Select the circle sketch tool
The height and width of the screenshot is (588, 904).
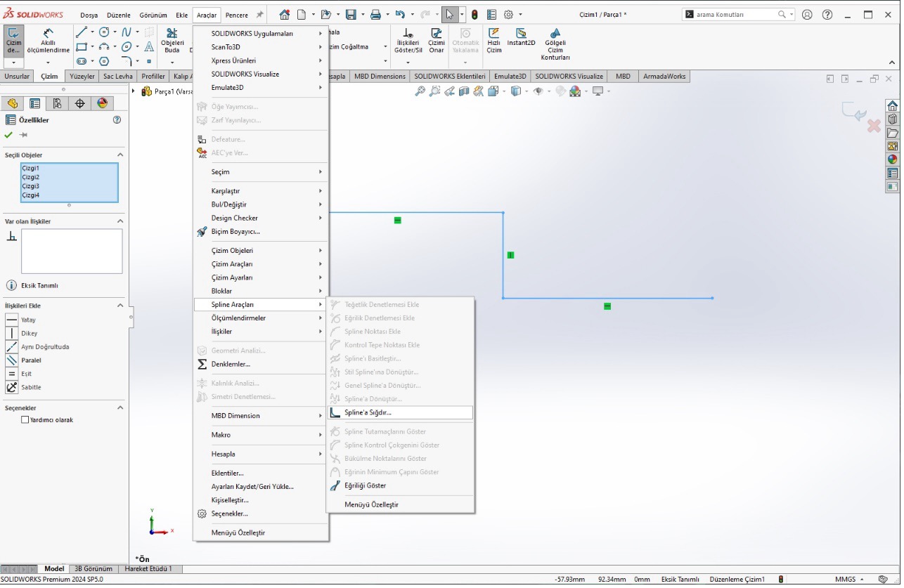(104, 32)
